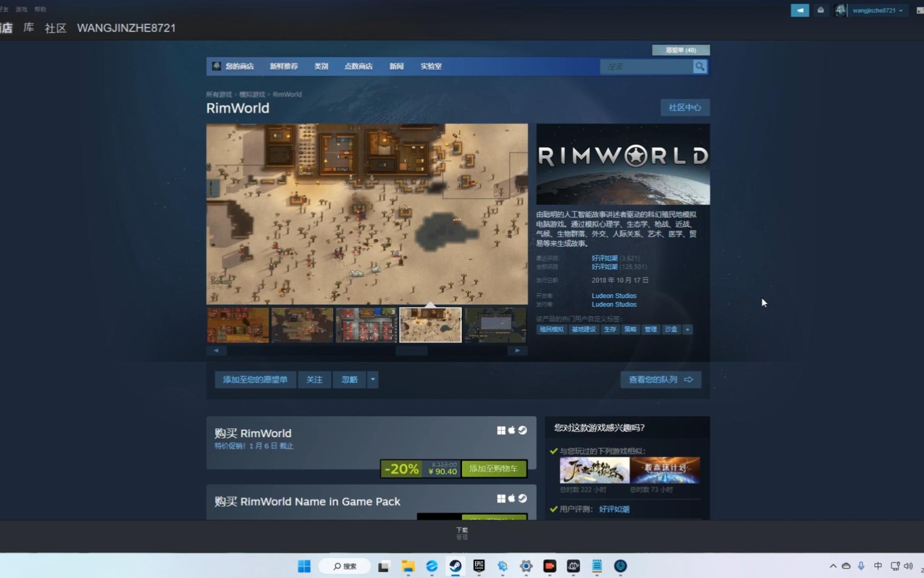Click the 沙盒 tag
The height and width of the screenshot is (578, 924).
tap(671, 330)
